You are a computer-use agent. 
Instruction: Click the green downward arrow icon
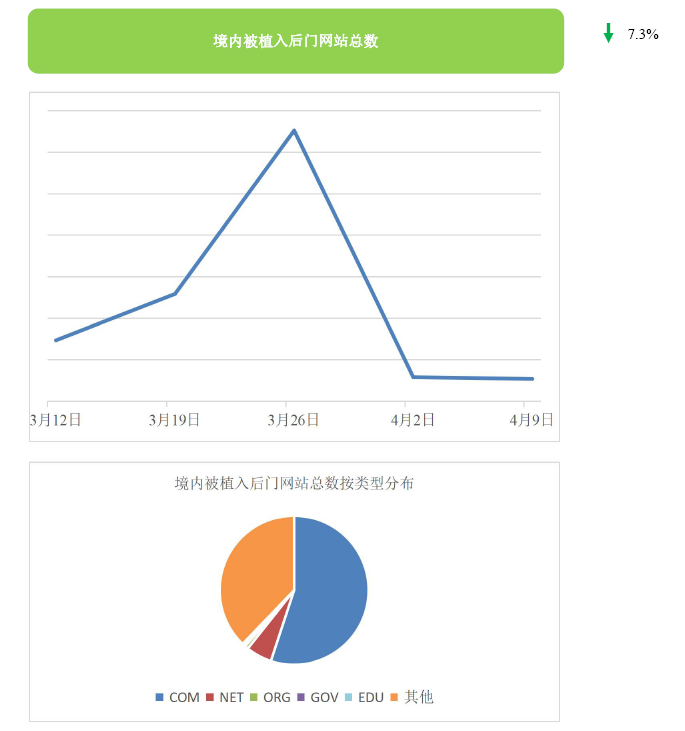point(608,33)
